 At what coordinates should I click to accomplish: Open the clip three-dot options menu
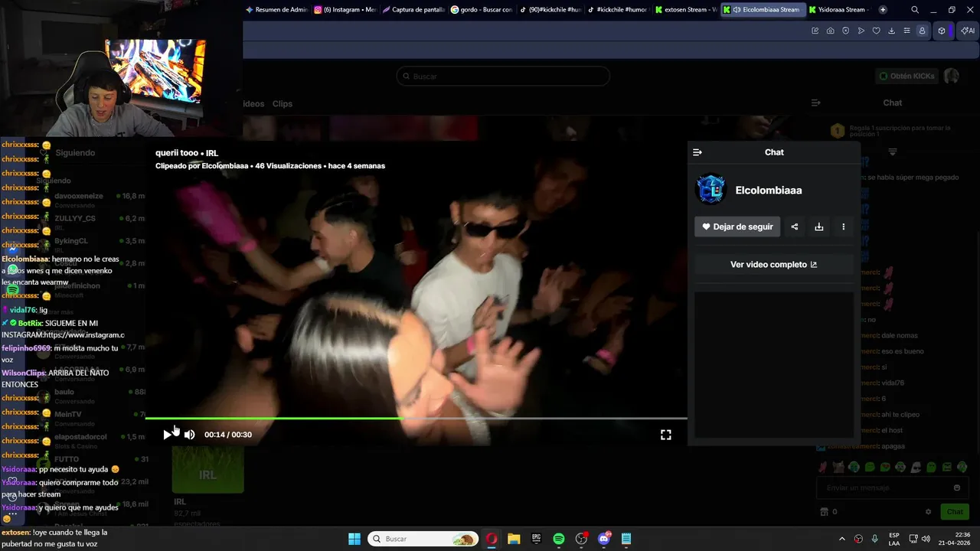click(844, 227)
